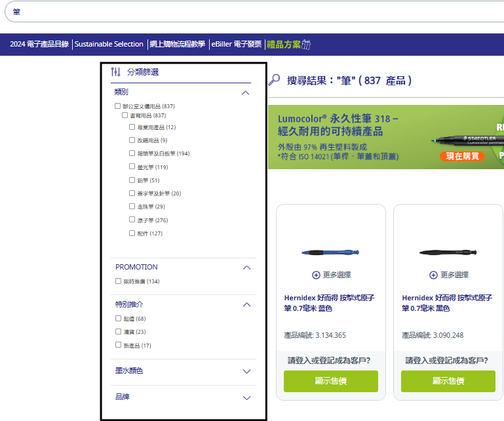Viewport: 504px width, 421px height.
Task: Open the 2024 電子產品目錄 menu item
Action: click(39, 44)
